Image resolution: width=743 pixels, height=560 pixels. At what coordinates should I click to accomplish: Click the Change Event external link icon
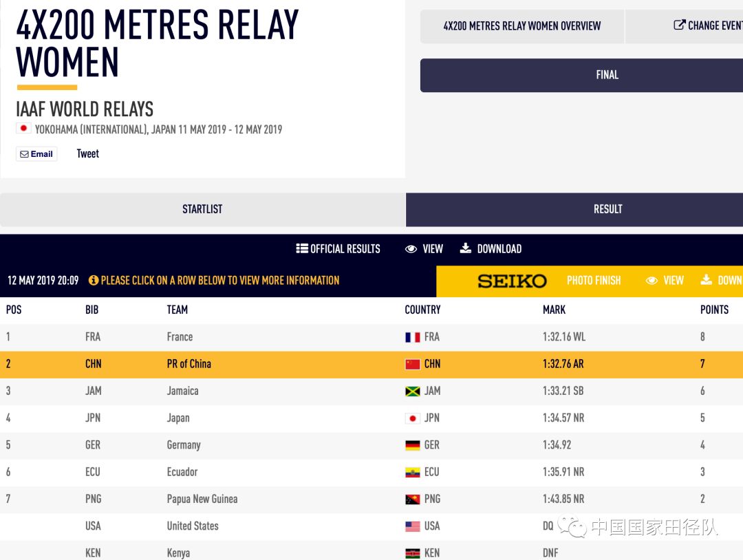coord(679,25)
